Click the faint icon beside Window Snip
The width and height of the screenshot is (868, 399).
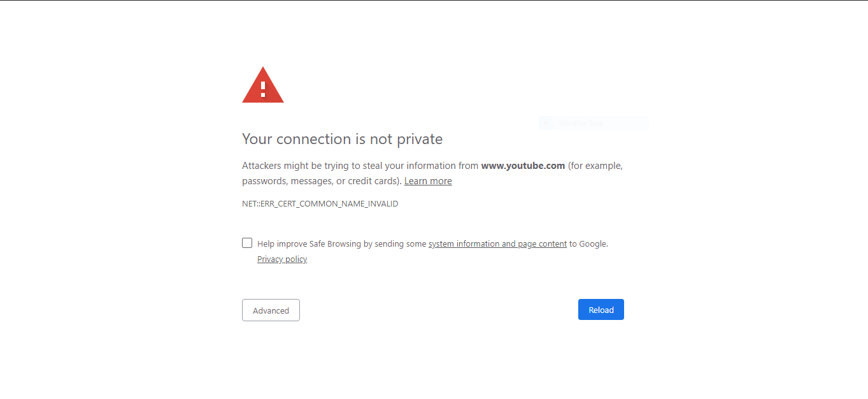click(546, 123)
